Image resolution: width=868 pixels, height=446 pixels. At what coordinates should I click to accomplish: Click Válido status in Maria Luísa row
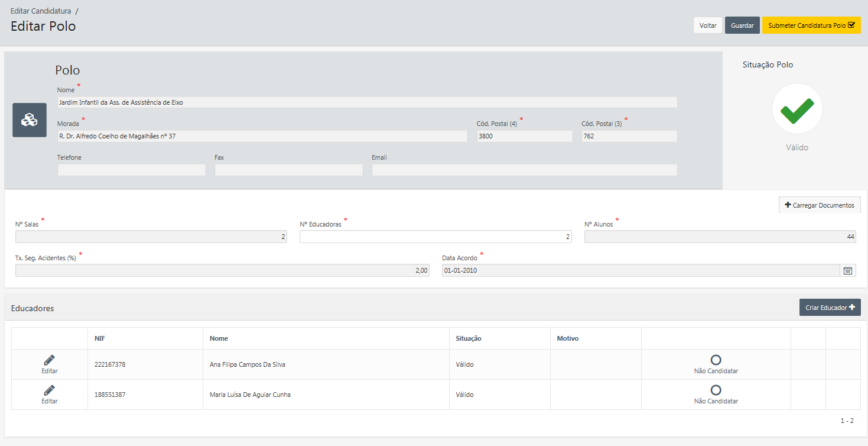pyautogui.click(x=464, y=395)
